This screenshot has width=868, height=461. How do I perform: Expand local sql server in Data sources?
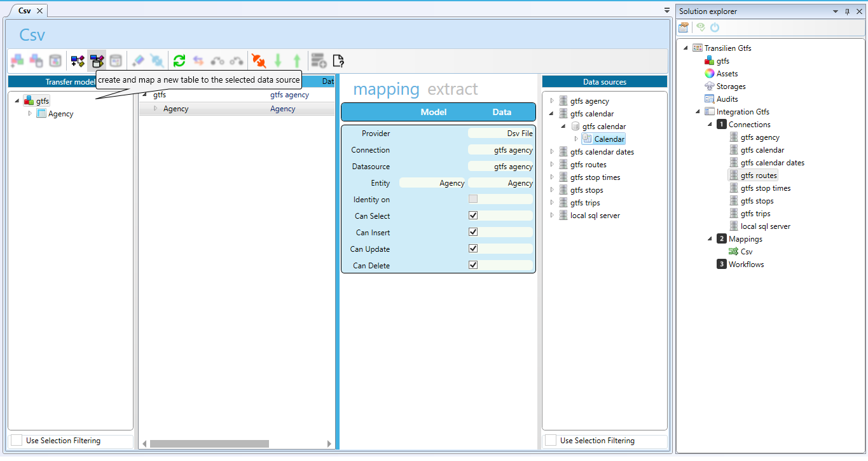(551, 216)
